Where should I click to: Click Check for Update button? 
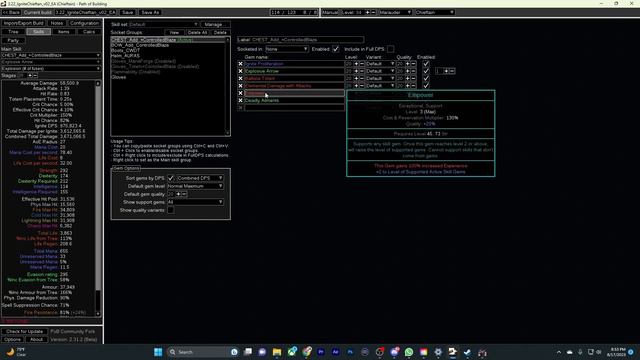[x=24, y=331]
